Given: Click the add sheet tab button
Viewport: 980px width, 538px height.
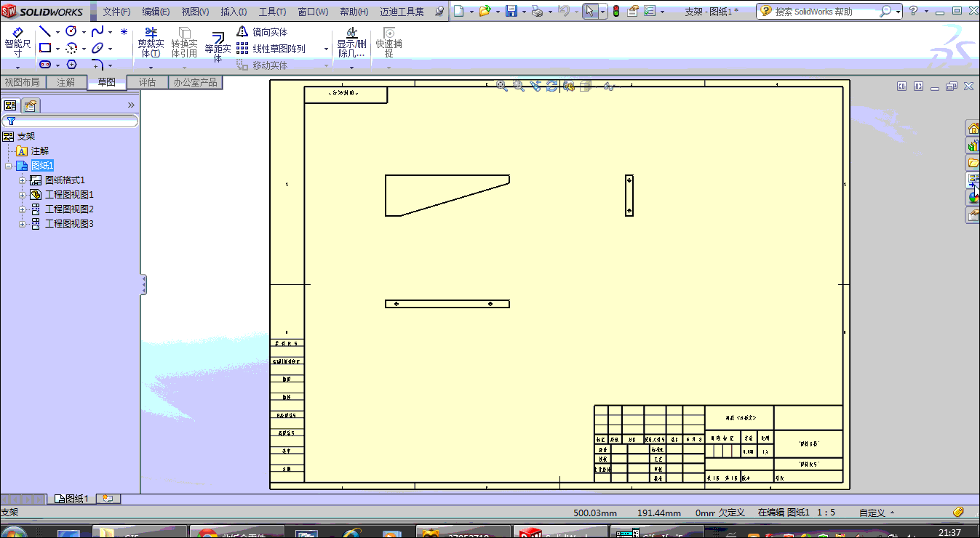Looking at the screenshot, I should point(108,499).
